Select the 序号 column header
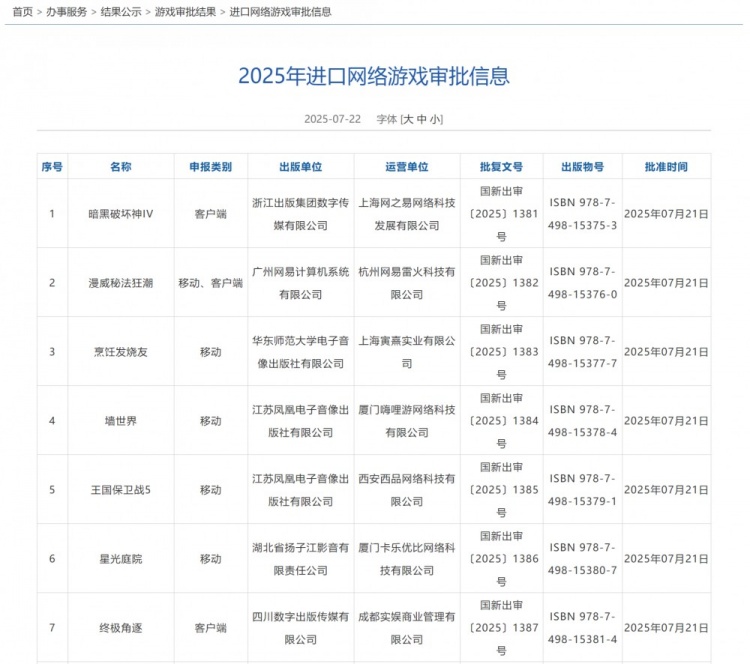This screenshot has width=750, height=664. pos(52,167)
